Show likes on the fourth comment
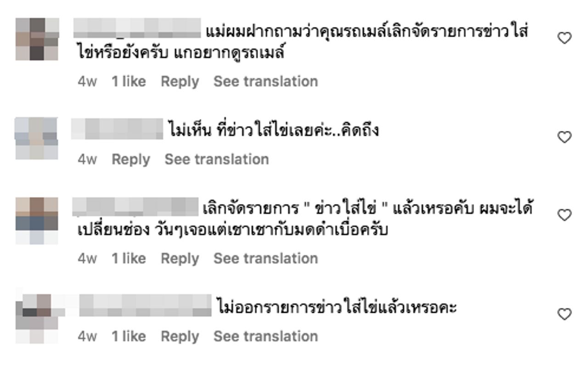Viewport: 588px width, 366px height. point(129,337)
